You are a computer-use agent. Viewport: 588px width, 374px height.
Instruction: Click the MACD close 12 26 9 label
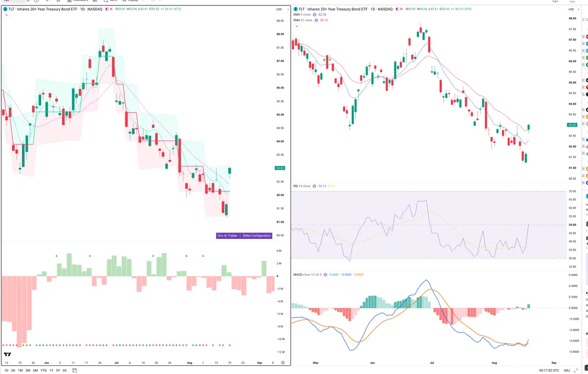307,275
